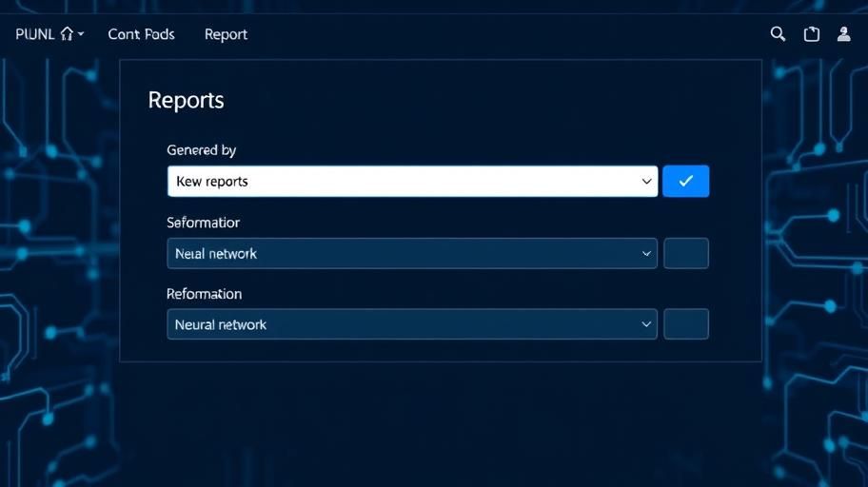Click the small caret next to home icon
The height and width of the screenshot is (487, 868).
click(x=81, y=34)
